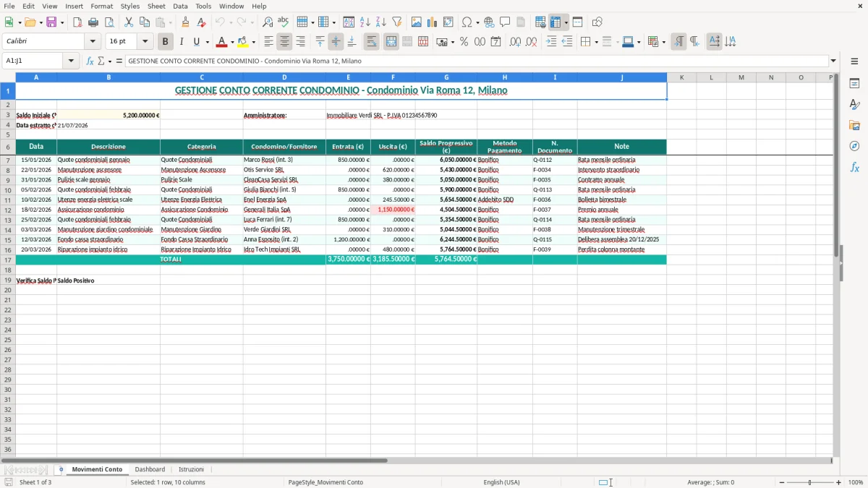The width and height of the screenshot is (868, 488).
Task: Open the Data menu
Action: (x=180, y=6)
